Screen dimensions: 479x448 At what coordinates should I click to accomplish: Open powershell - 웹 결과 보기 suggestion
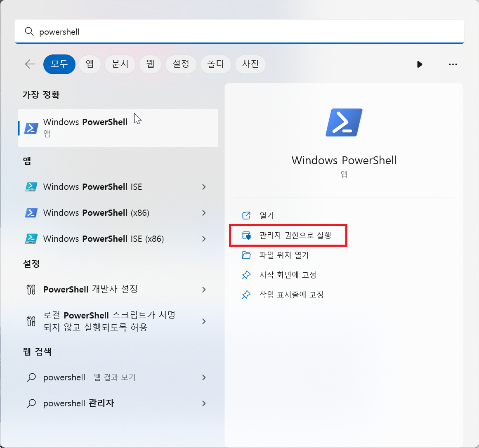click(118, 377)
